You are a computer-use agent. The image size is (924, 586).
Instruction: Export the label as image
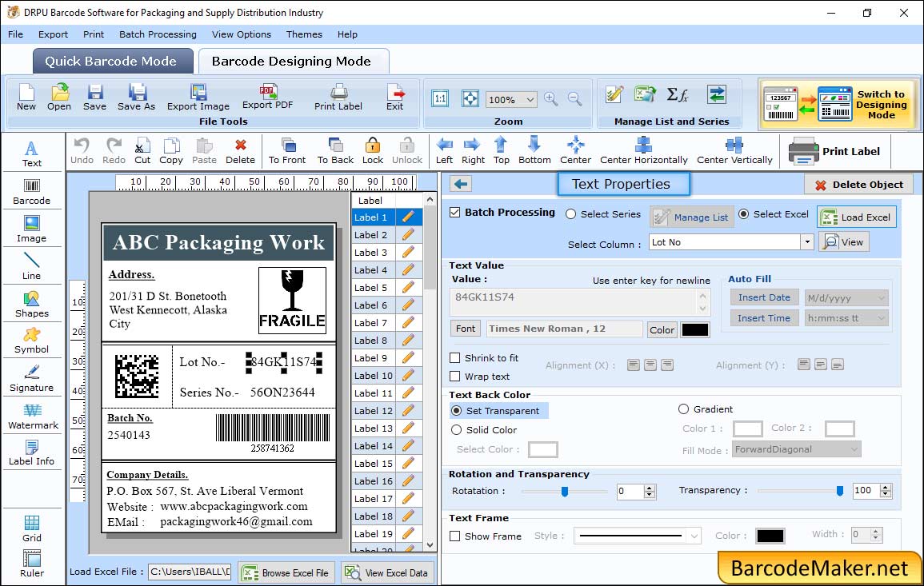click(x=198, y=97)
